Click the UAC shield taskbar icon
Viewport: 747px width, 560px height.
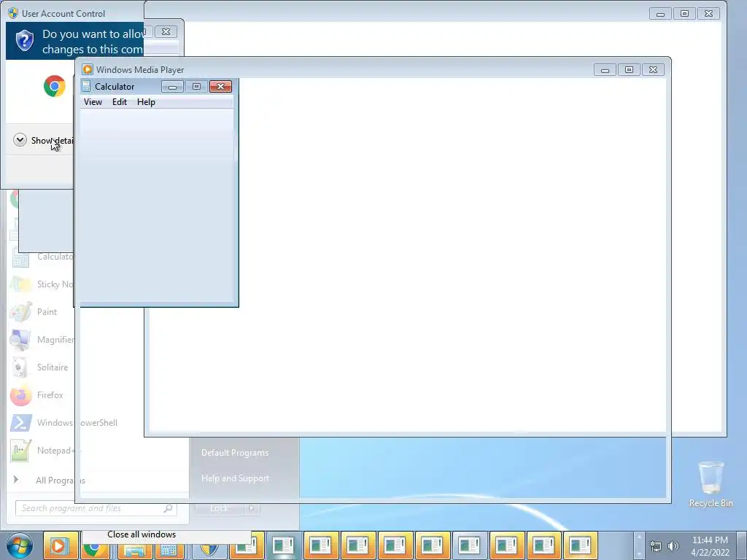(209, 551)
